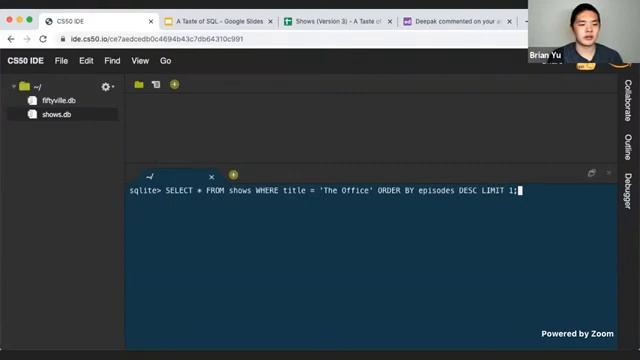Switch to the Deepak commented browser tab
This screenshot has height=360, width=640.
point(458,21)
